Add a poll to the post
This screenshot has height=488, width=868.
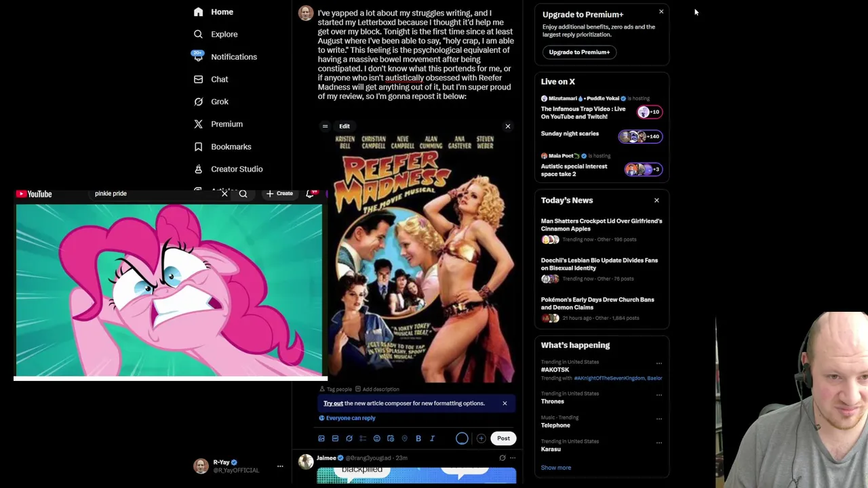pyautogui.click(x=363, y=439)
